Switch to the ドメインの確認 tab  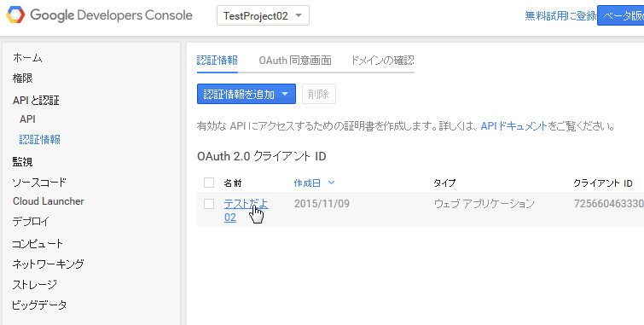(x=382, y=61)
